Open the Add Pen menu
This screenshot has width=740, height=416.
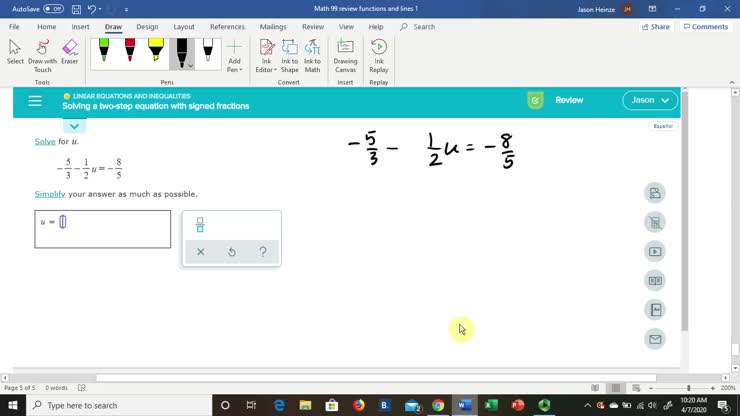point(234,56)
